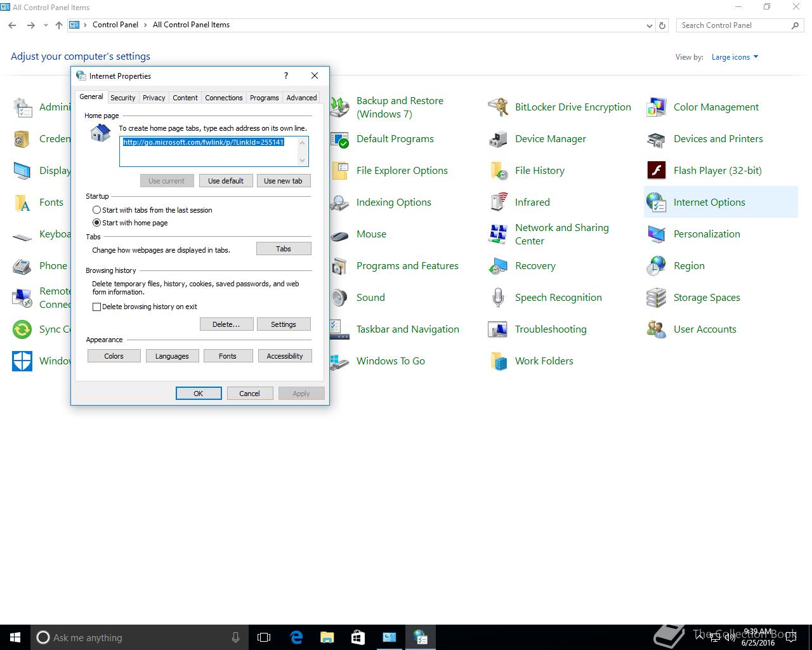Open Device Manager icon
This screenshot has width=812, height=650.
tap(498, 139)
